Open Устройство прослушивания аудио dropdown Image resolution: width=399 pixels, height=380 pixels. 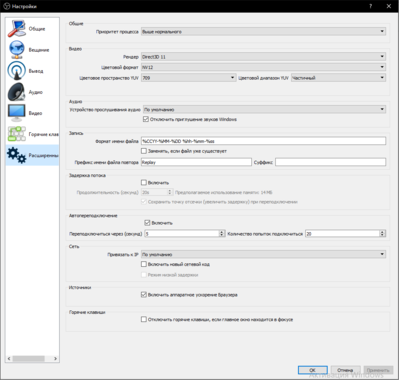pos(264,109)
